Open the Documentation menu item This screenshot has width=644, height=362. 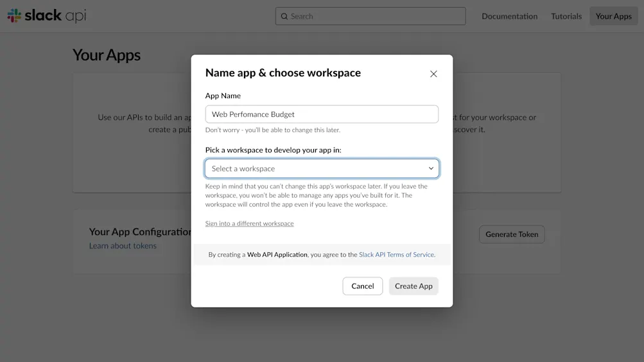tap(509, 16)
